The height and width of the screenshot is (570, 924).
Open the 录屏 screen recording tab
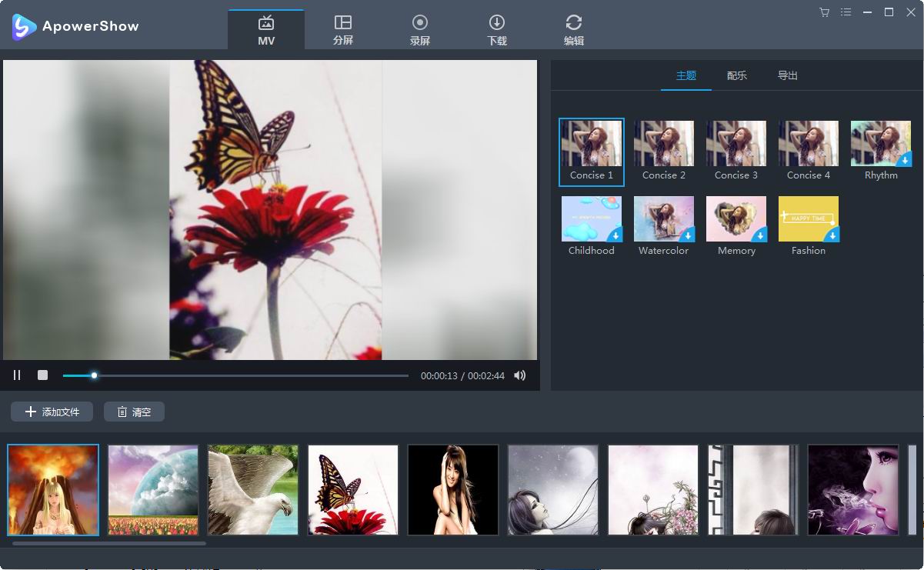[x=420, y=28]
